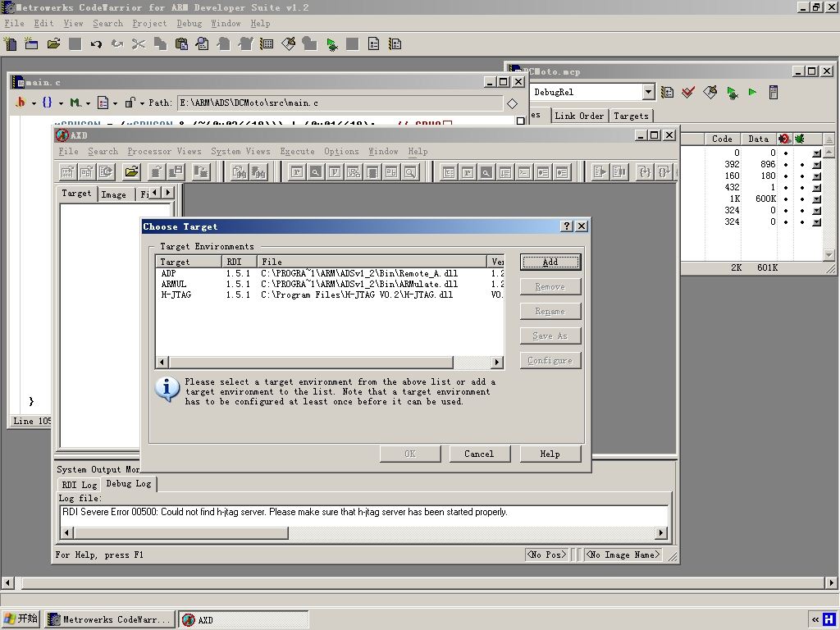Open the header files '.h' dropdown in main.c window
840x630 pixels.
click(25, 103)
